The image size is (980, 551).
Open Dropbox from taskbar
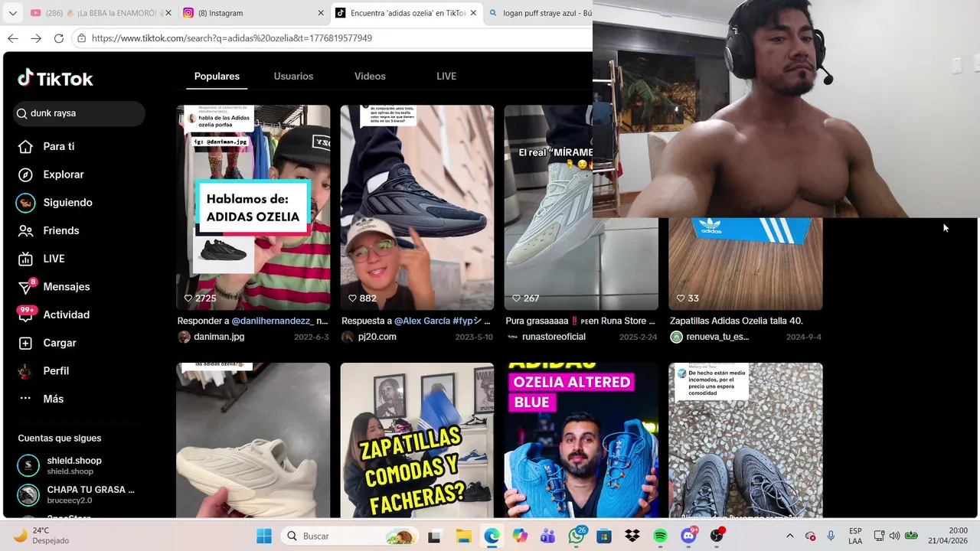[632, 536]
